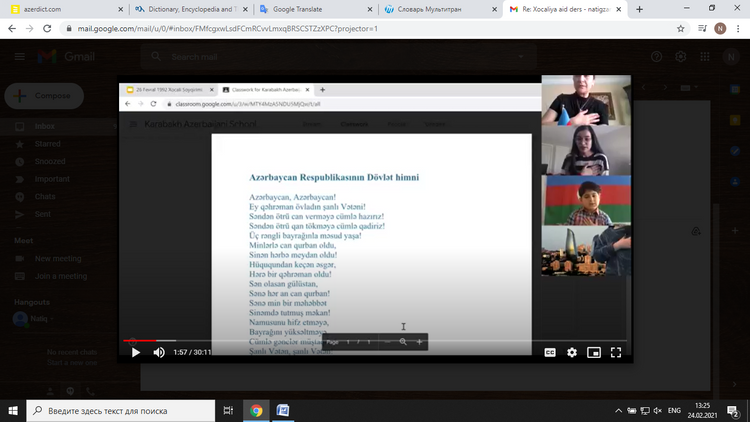Open the Chrome three-dot menu
Viewport: 750px width, 422px height.
[737, 28]
